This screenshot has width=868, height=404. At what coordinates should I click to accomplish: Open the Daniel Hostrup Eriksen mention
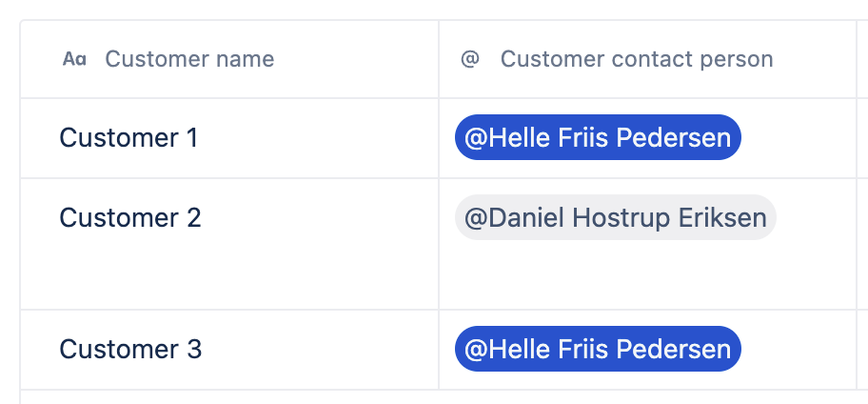616,217
